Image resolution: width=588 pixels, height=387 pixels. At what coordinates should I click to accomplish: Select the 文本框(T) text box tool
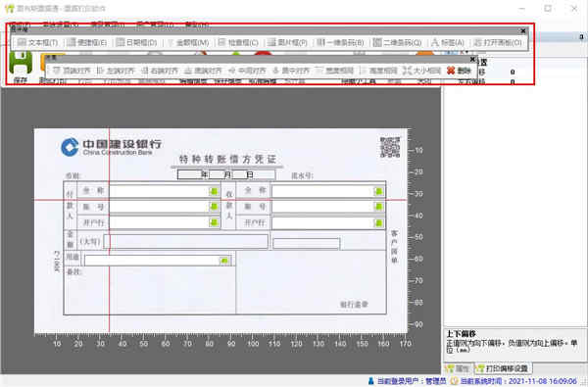point(37,43)
